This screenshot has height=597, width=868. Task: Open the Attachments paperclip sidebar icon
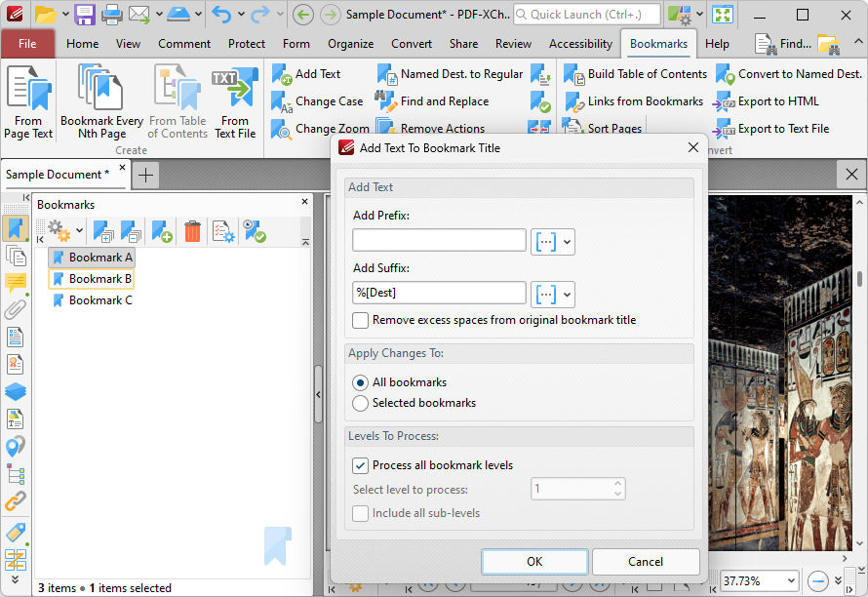tap(15, 309)
